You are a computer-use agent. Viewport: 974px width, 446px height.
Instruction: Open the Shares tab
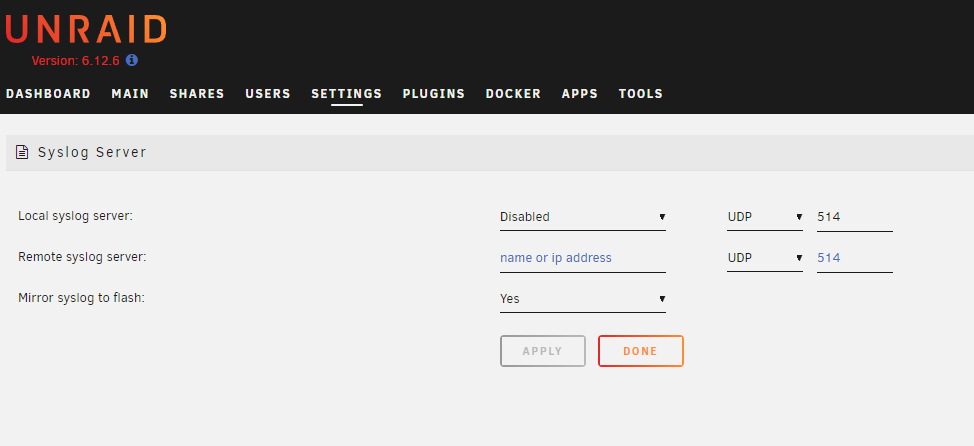[x=197, y=94]
